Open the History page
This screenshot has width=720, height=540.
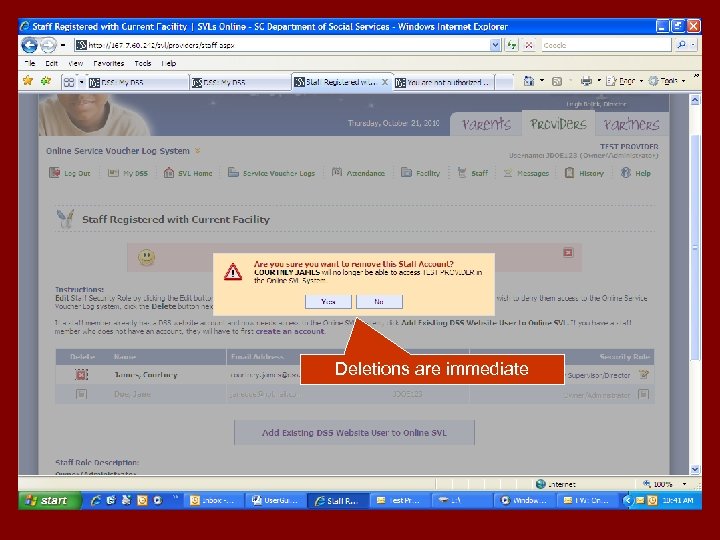click(x=584, y=173)
